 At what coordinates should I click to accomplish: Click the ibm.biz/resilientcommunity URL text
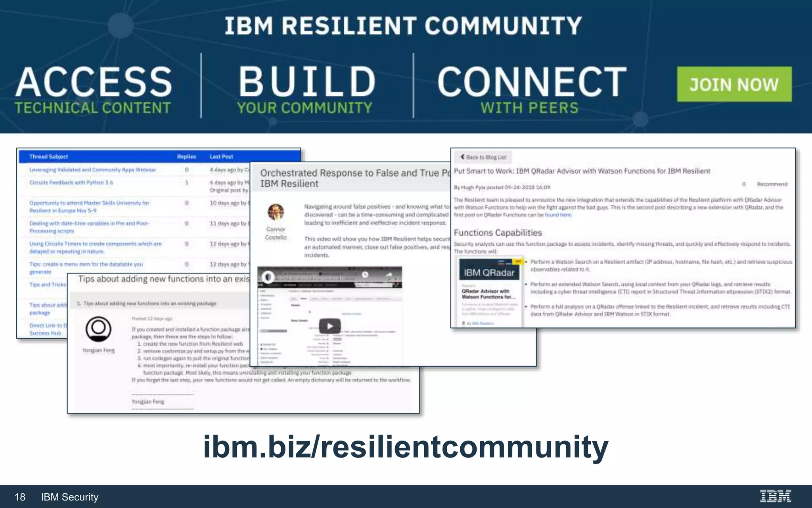pos(406,447)
